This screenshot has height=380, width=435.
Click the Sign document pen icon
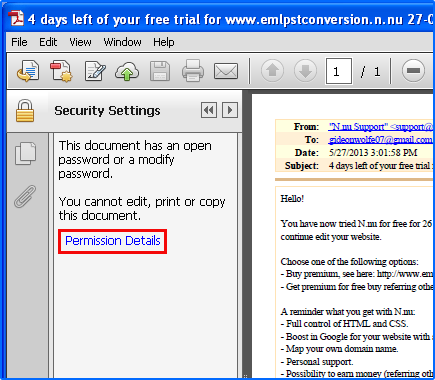coord(95,71)
